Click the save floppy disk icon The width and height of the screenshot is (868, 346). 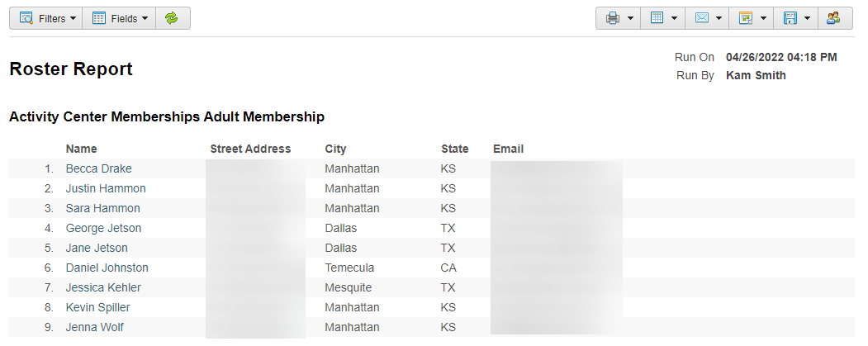(x=790, y=18)
